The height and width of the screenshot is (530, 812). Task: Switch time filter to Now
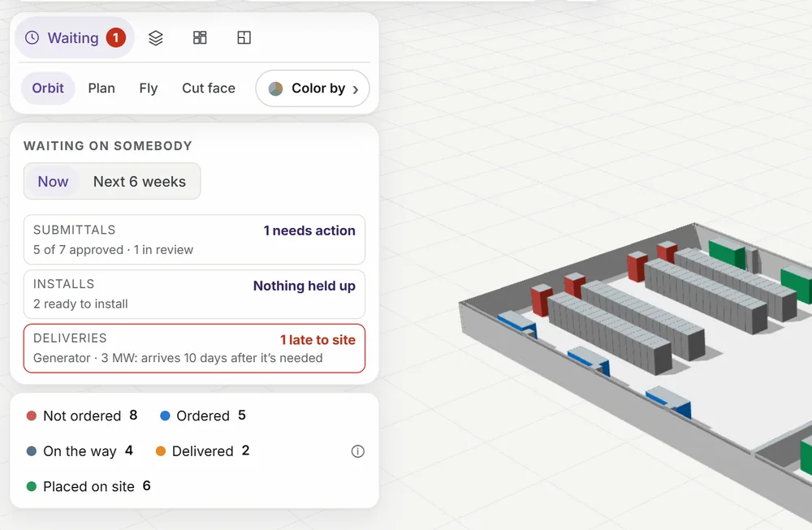[53, 182]
